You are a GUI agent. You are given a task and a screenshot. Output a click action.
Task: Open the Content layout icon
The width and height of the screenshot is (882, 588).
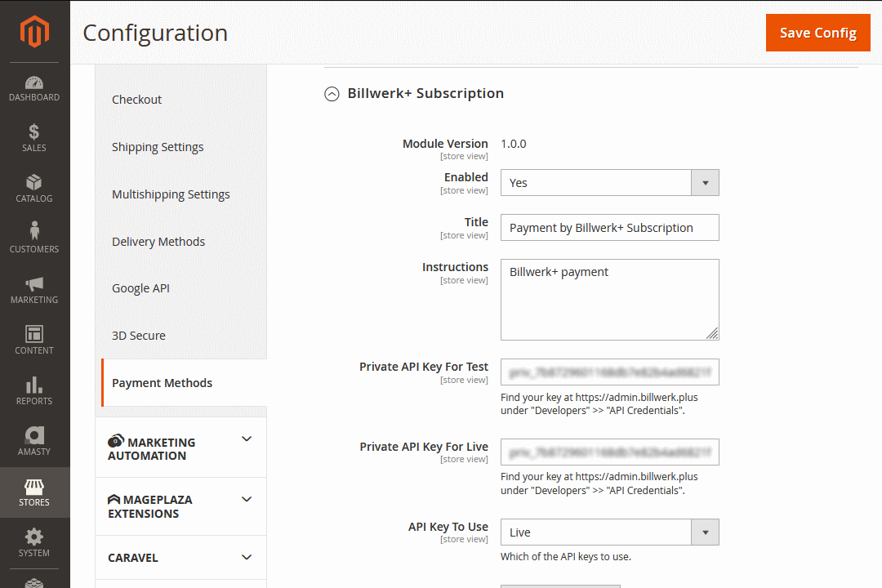pos(34,334)
